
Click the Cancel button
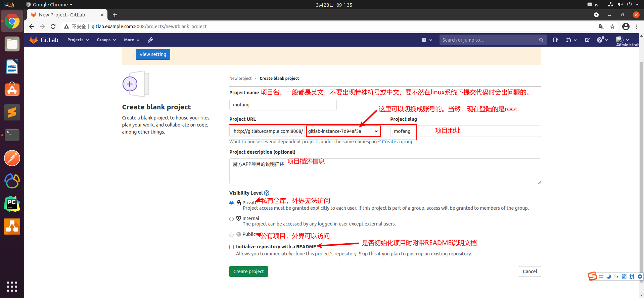[x=530, y=271]
